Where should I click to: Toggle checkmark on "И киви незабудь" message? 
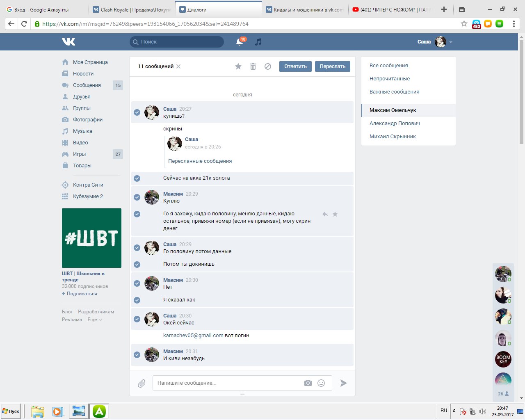(137, 355)
